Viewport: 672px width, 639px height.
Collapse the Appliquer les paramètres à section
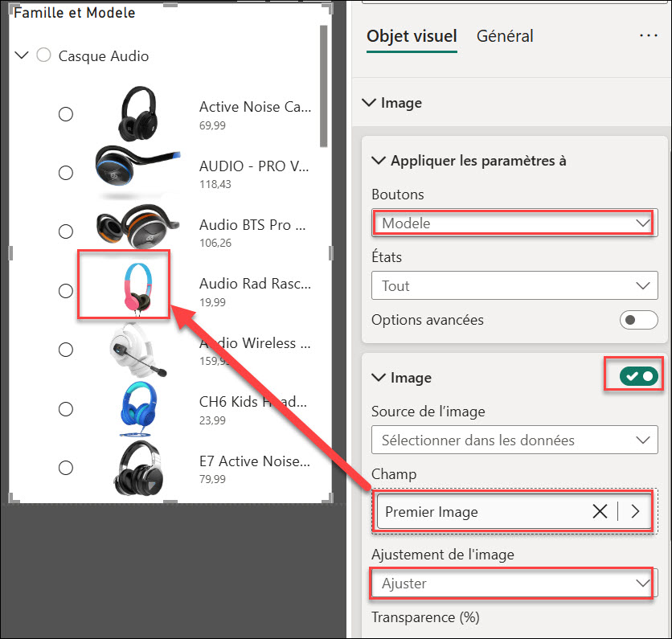tap(378, 161)
